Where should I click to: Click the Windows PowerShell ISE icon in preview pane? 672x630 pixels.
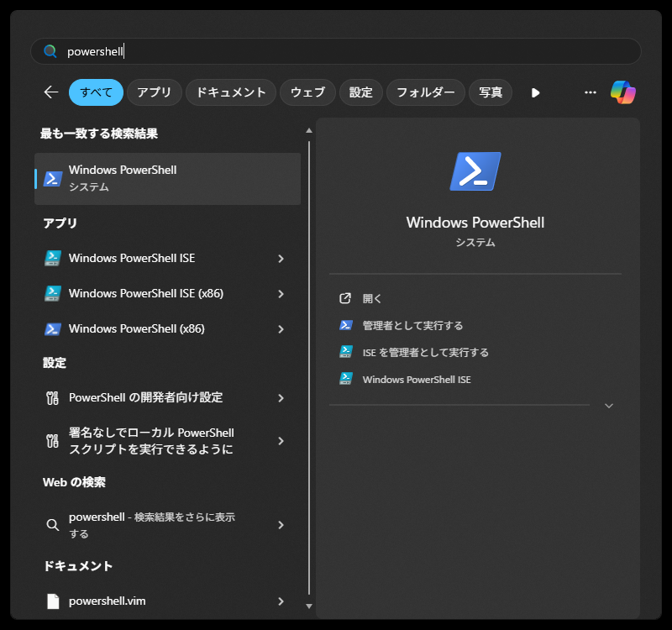tap(346, 379)
